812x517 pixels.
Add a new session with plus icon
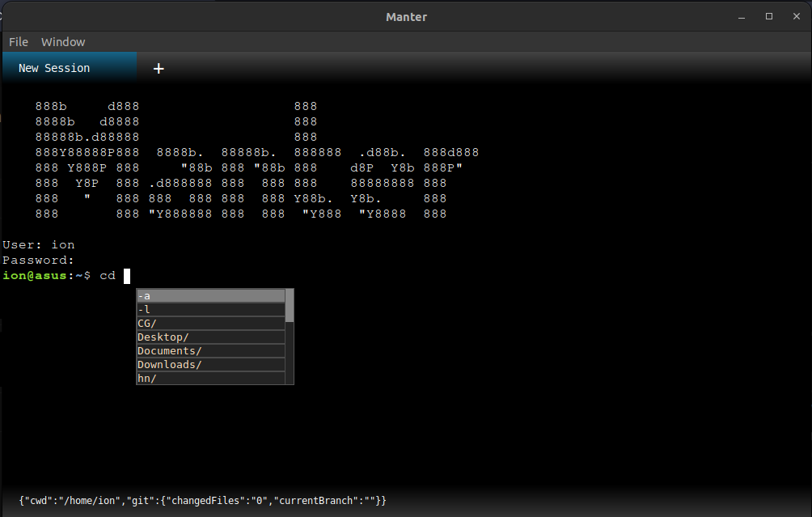click(x=159, y=69)
